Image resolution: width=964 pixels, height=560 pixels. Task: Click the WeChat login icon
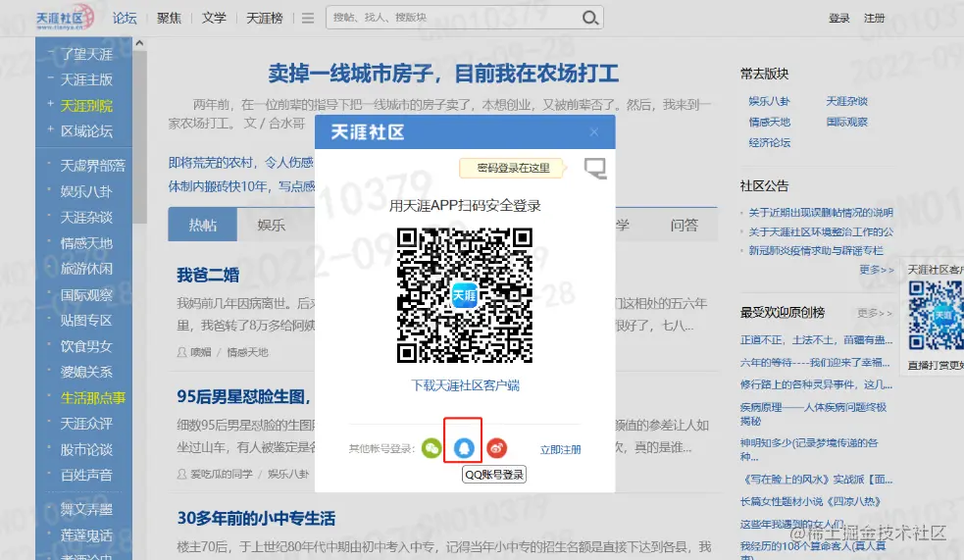(431, 448)
